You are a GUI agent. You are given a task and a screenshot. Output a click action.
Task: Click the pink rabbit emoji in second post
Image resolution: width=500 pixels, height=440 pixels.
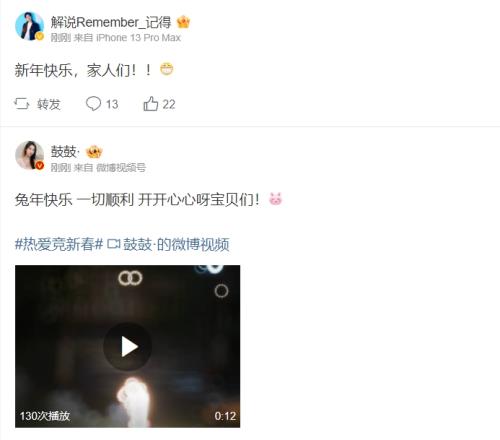click(x=275, y=199)
